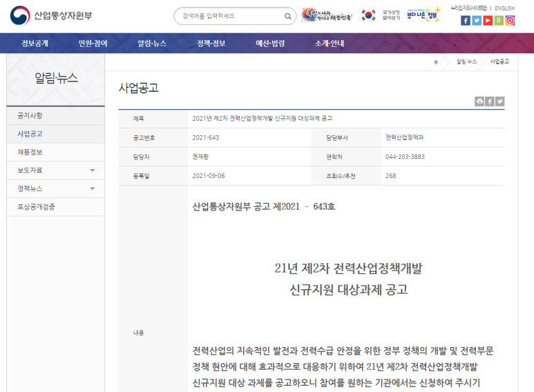534x392 pixels.
Task: Click the 사업공고 page heading
Action: 139,88
